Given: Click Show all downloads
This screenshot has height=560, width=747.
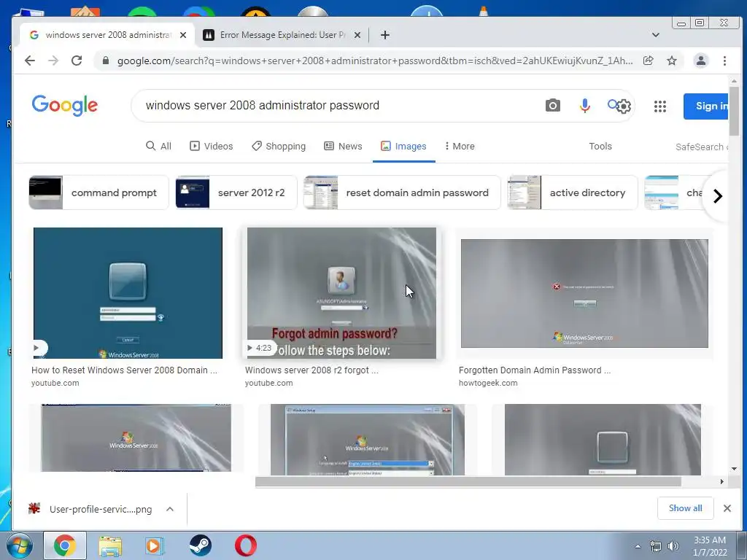Looking at the screenshot, I should click(x=685, y=508).
